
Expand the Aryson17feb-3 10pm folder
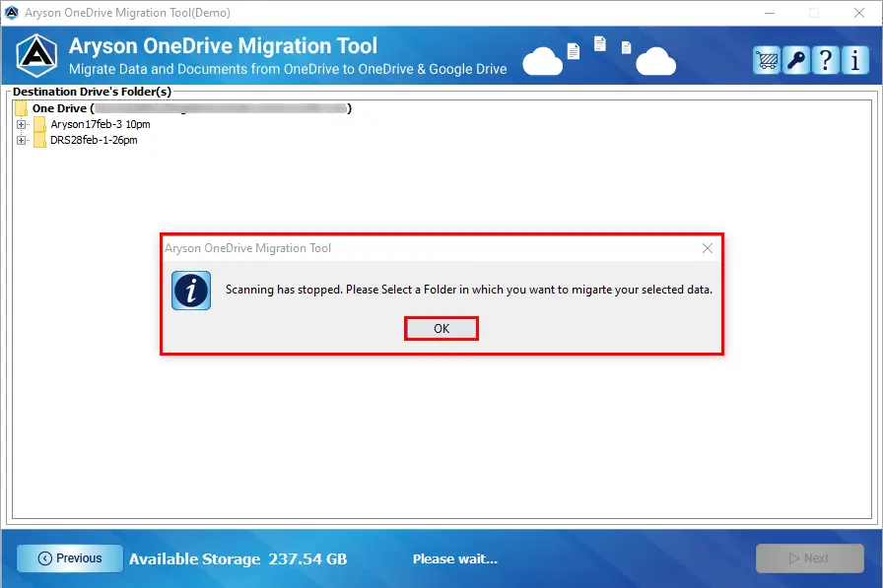[21, 124]
